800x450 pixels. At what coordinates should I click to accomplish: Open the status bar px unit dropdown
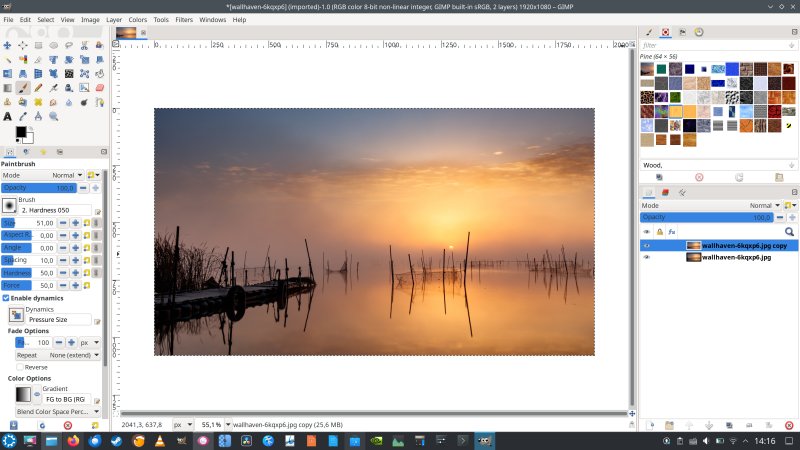pos(182,424)
